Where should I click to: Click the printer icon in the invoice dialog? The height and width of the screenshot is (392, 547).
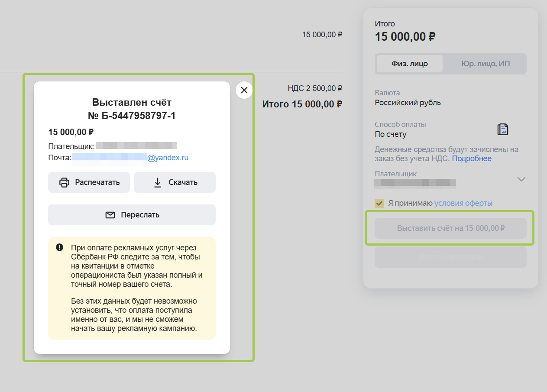(64, 182)
